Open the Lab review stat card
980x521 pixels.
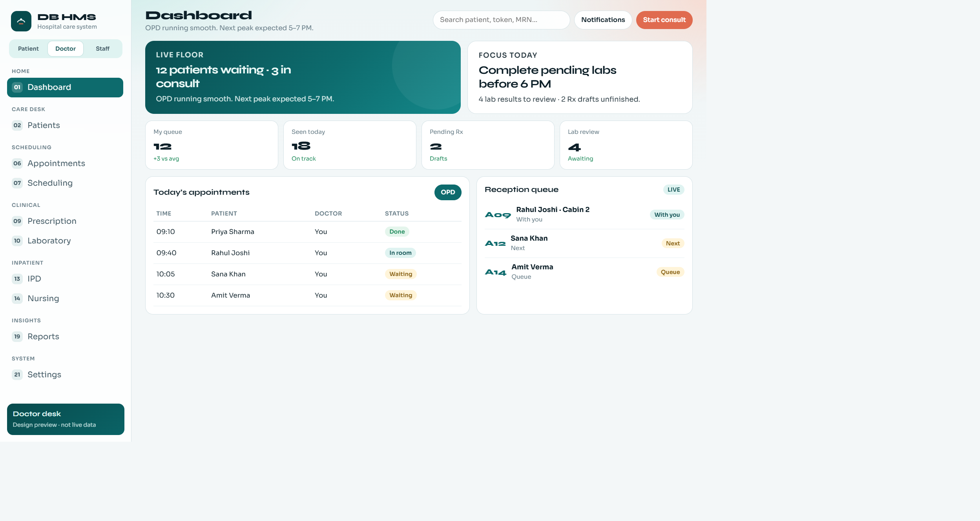pos(626,145)
